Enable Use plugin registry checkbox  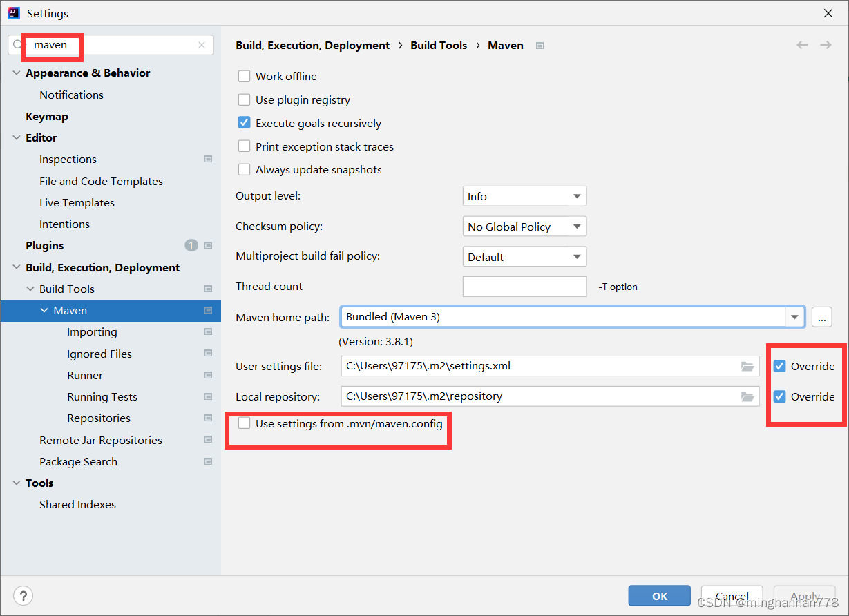point(244,99)
